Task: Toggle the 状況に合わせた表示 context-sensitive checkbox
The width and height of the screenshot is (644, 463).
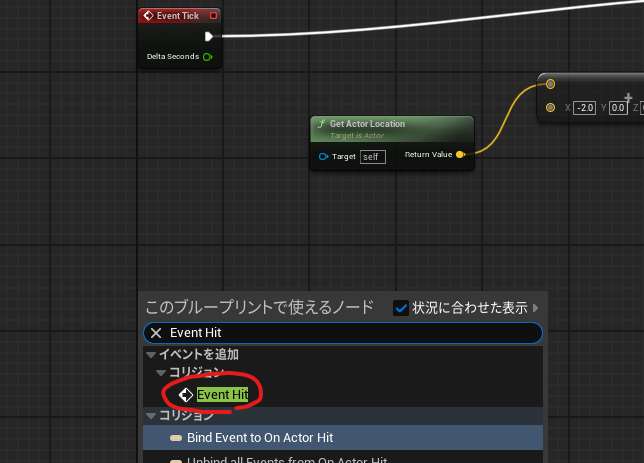Action: point(401,307)
